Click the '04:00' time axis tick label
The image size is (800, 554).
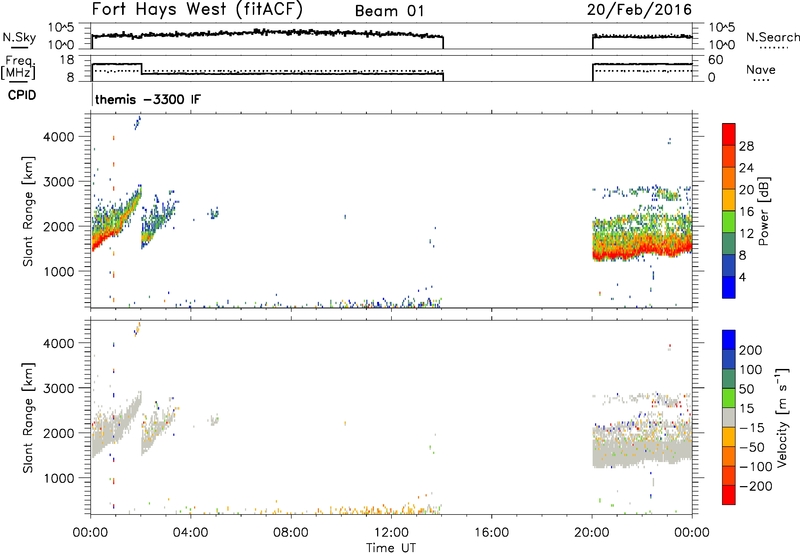pos(190,533)
